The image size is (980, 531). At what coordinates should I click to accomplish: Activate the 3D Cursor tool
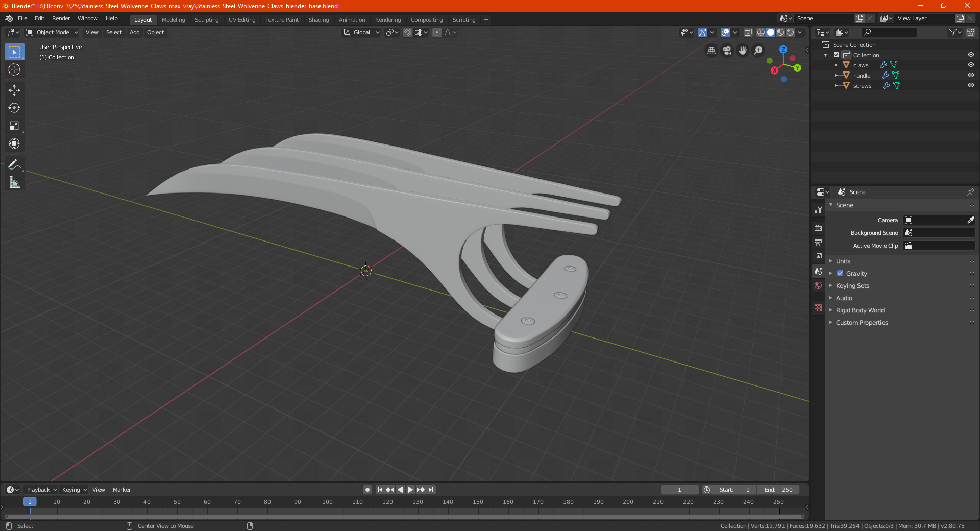tap(14, 69)
